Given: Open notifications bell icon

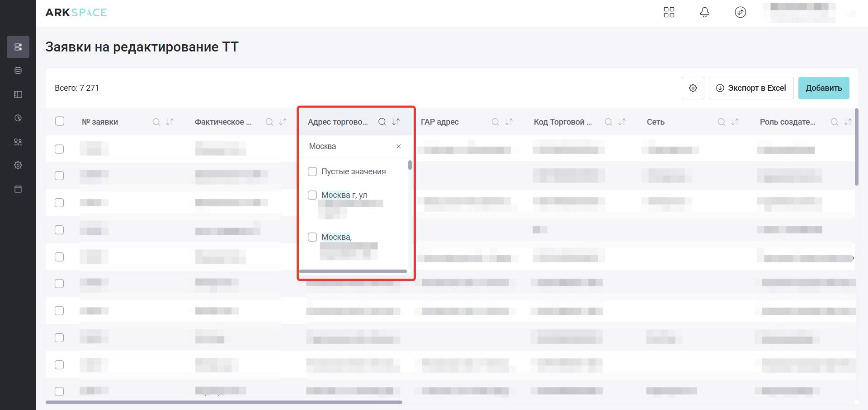Looking at the screenshot, I should (x=704, y=12).
